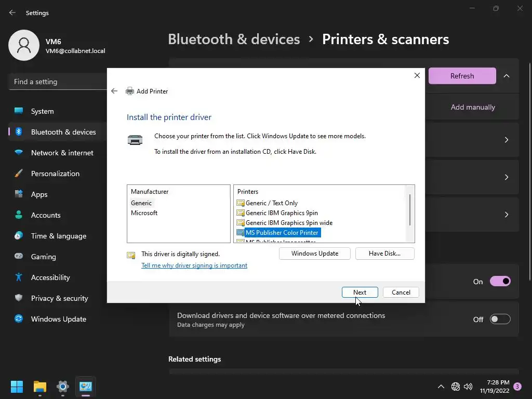Open Time & language settings

coord(58,236)
